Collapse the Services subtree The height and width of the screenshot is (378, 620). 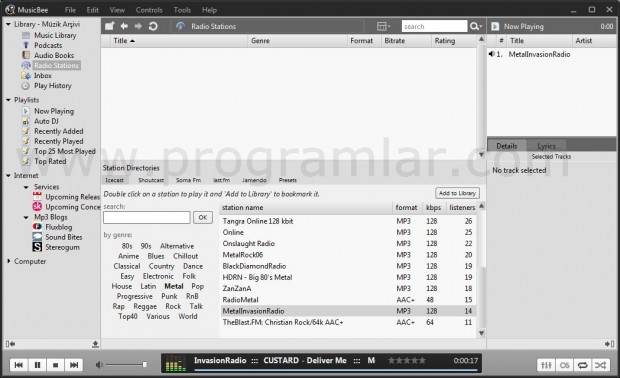(26, 187)
